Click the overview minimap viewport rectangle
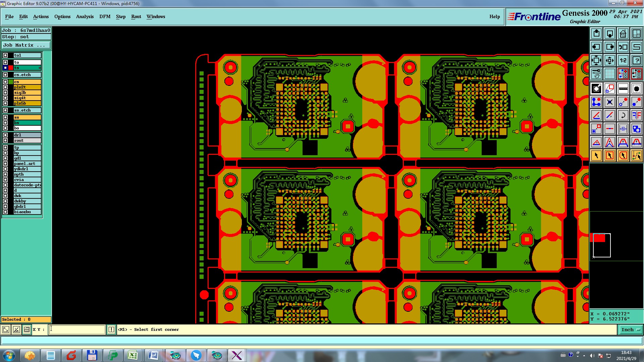Image resolution: width=644 pixels, height=362 pixels. pyautogui.click(x=602, y=245)
